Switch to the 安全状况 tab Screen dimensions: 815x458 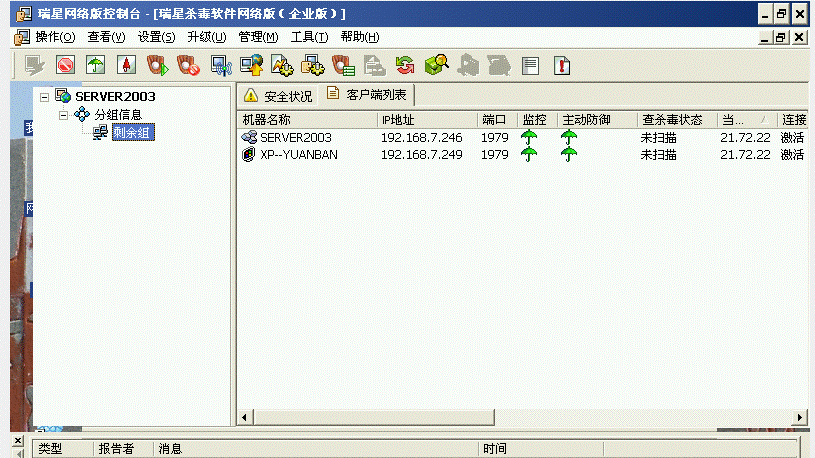[279, 96]
